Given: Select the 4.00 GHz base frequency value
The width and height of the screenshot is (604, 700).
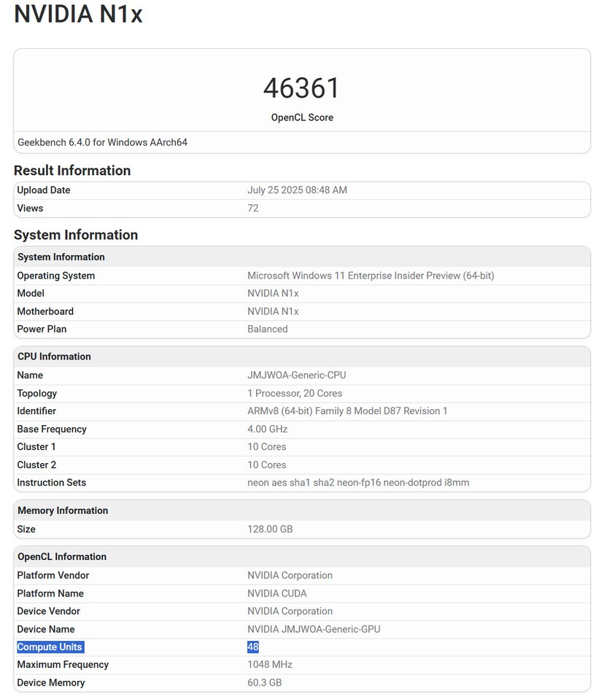Looking at the screenshot, I should tap(266, 429).
